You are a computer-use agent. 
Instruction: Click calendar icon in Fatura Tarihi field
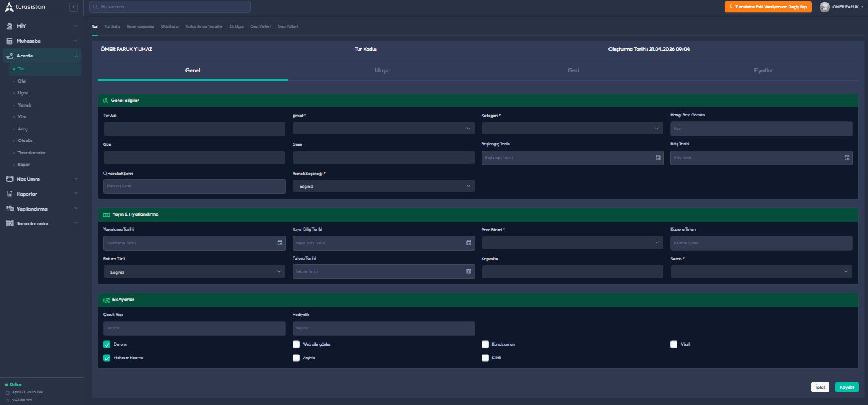tap(469, 271)
